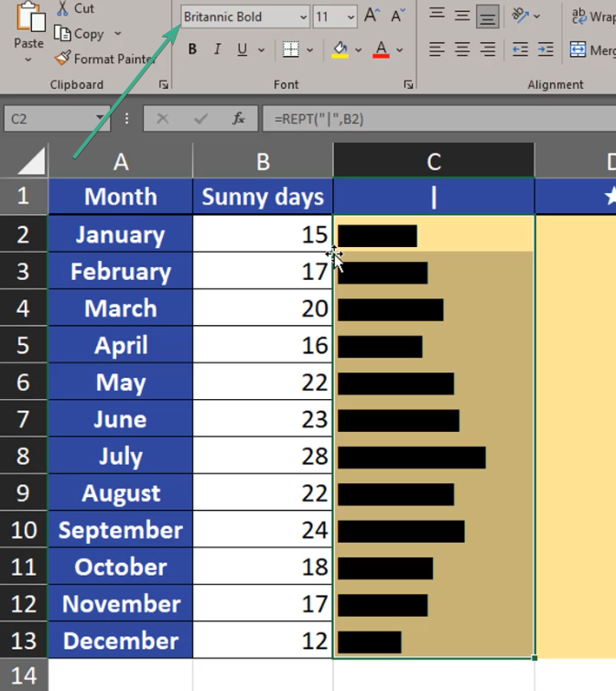Click the Increase Font Size icon

[x=372, y=16]
